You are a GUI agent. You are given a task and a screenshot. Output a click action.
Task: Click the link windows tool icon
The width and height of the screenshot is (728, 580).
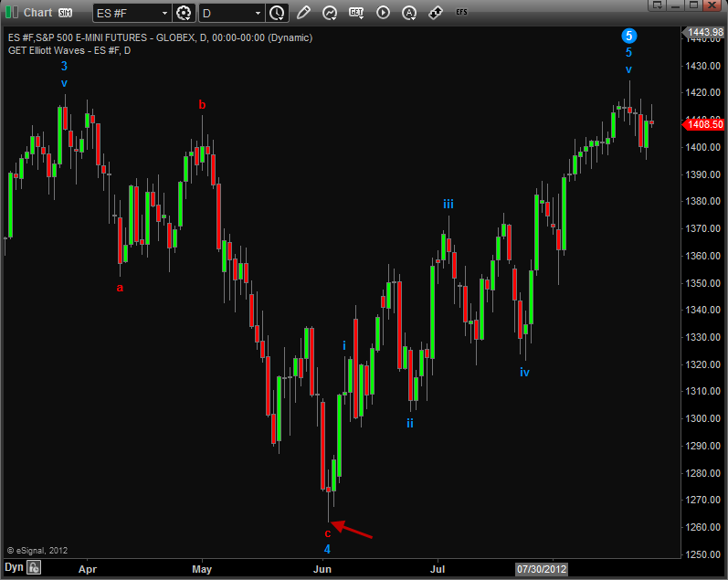(436, 13)
